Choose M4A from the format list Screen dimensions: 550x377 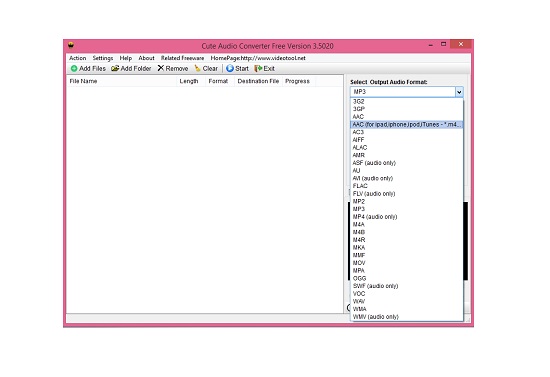pos(407,224)
